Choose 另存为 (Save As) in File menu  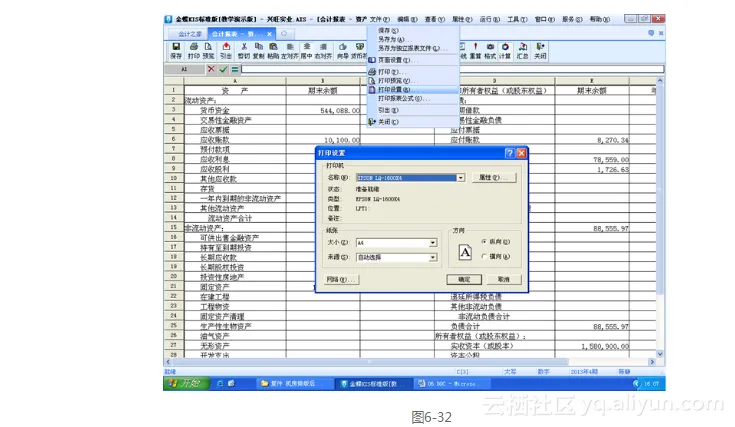[412, 39]
